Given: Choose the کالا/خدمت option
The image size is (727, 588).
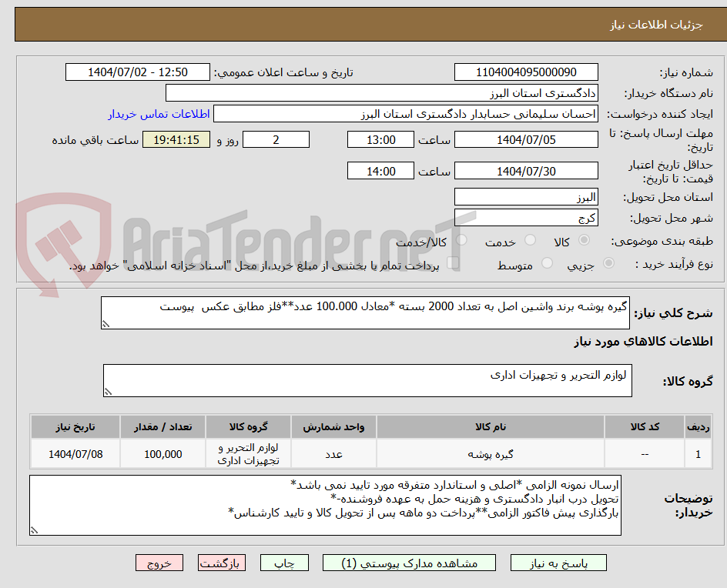Looking at the screenshot, I should click(x=463, y=239).
